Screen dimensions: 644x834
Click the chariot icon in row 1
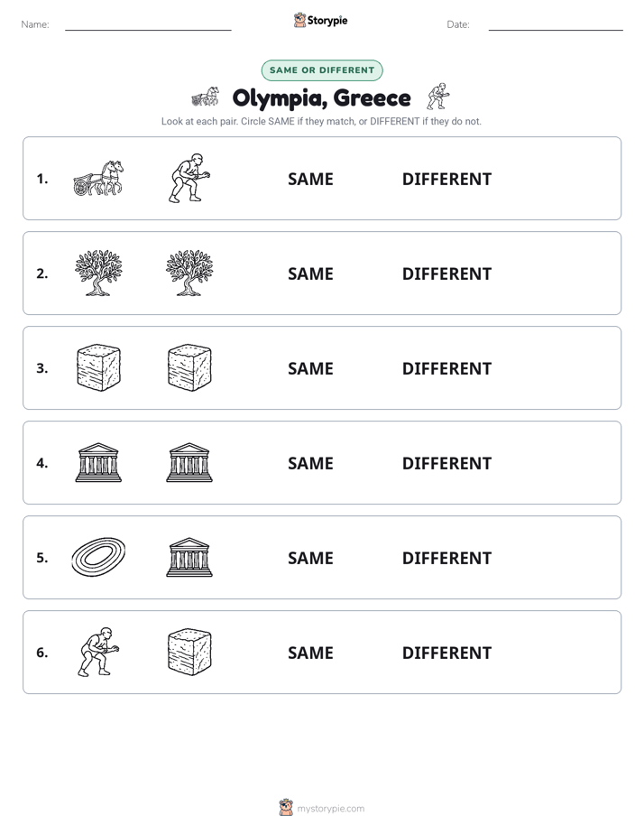pyautogui.click(x=98, y=178)
